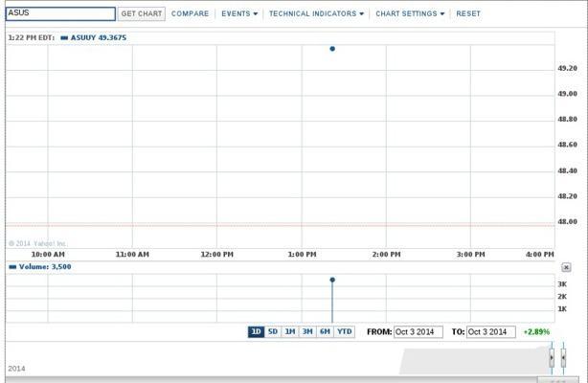The image size is (588, 383).
Task: Click the right range slider handle
Action: click(563, 358)
